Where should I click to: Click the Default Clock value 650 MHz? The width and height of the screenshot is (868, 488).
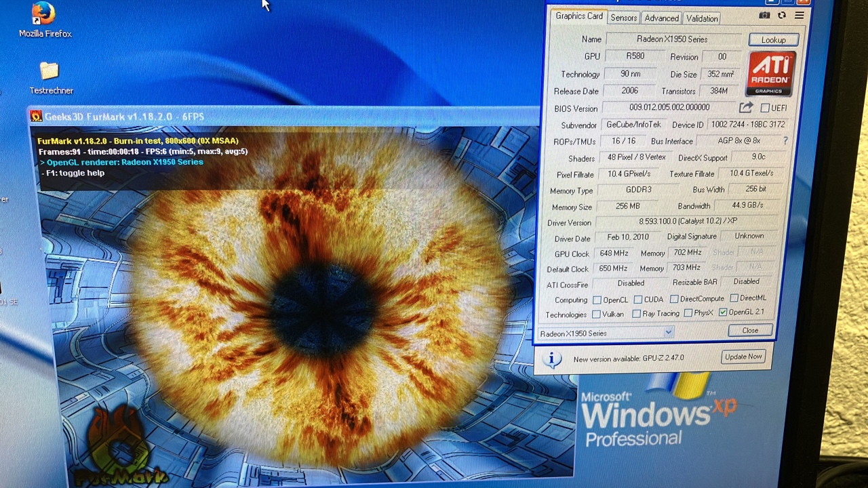click(613, 268)
